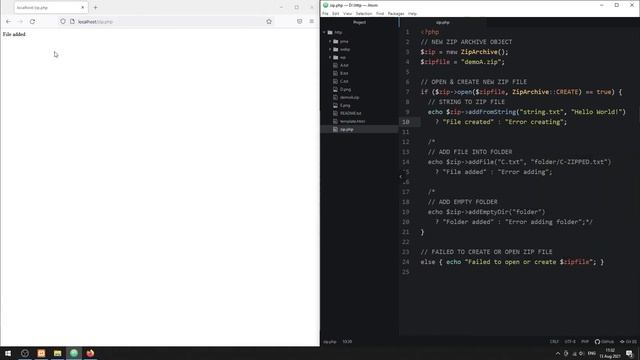
Task: Click the shield tracking protection icon
Action: 63,21
